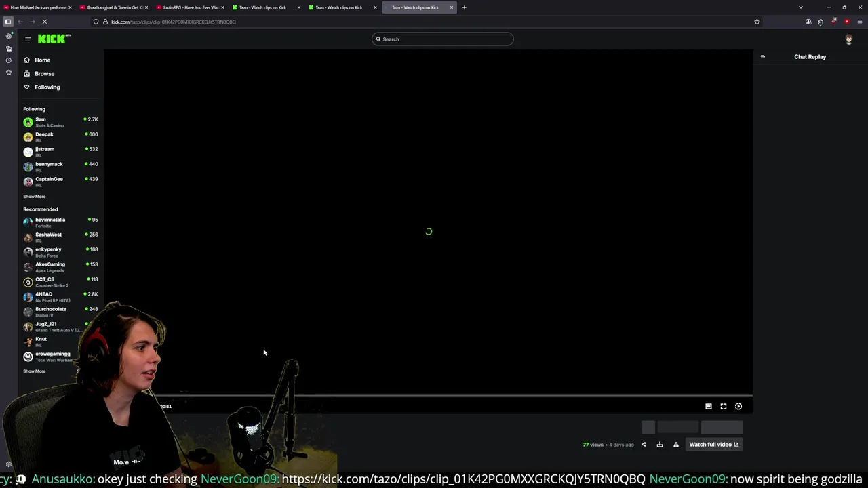The width and height of the screenshot is (868, 488).
Task: Switch to the Michael Jackson YouTube tab
Action: click(x=38, y=7)
